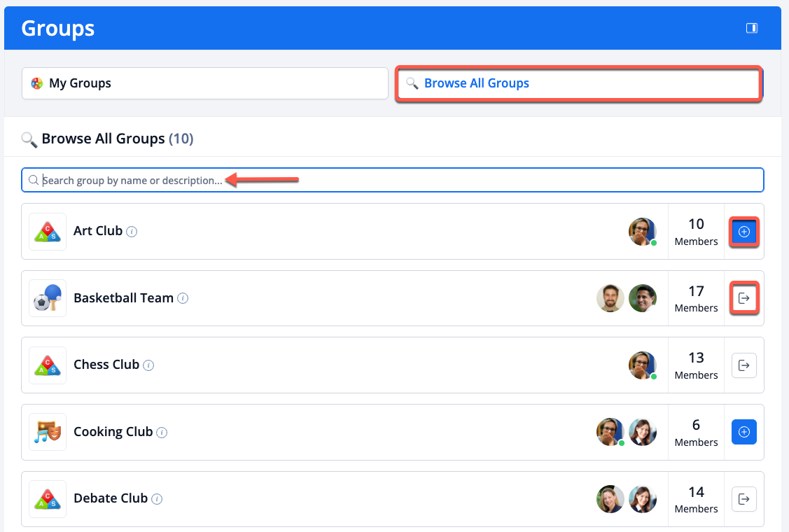
Task: Click the group search field
Action: [392, 181]
